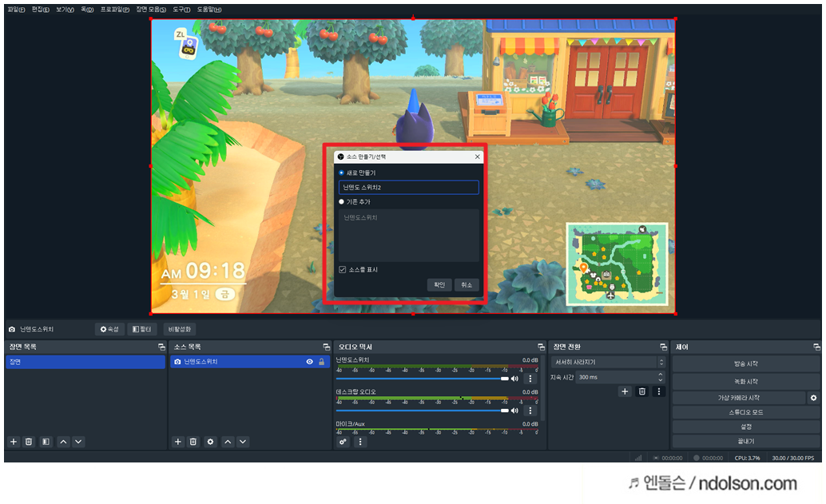The height and width of the screenshot is (504, 826).
Task: Click the 방송 시작 button
Action: click(746, 363)
